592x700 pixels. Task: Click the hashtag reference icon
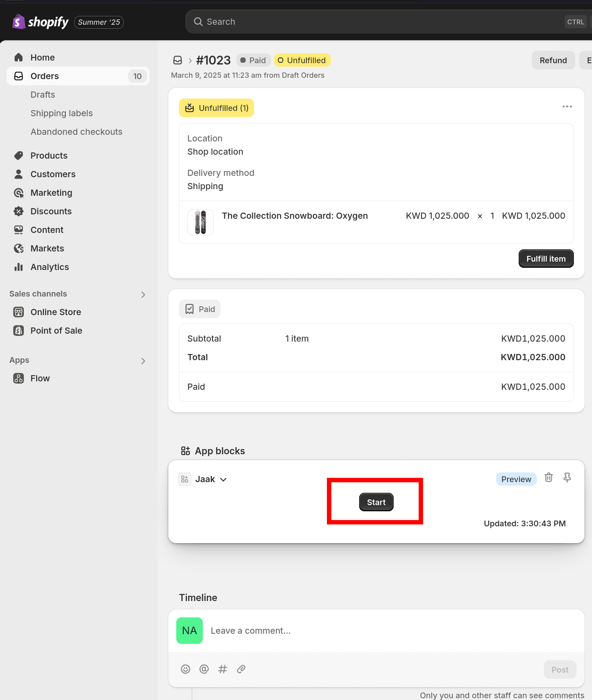pyautogui.click(x=223, y=669)
